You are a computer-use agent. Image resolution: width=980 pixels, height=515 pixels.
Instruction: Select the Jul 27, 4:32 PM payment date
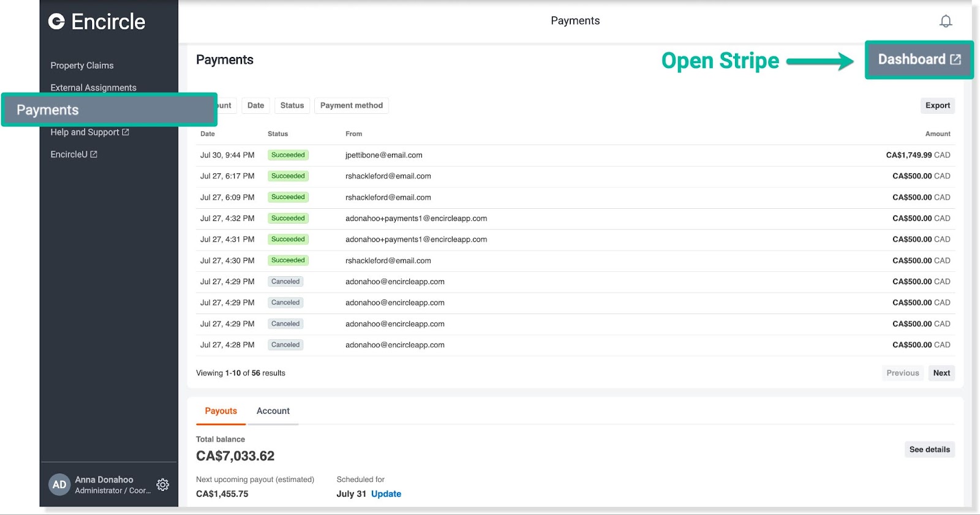tap(227, 219)
